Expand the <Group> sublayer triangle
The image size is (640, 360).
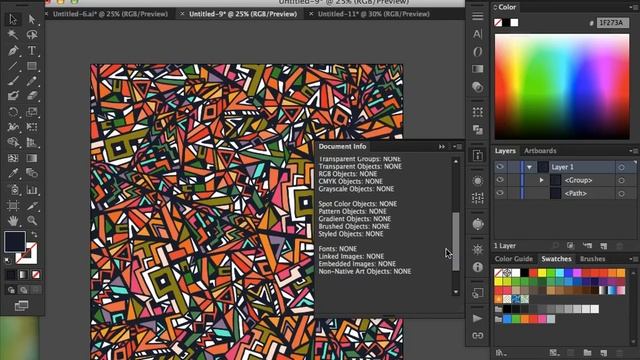click(542, 180)
